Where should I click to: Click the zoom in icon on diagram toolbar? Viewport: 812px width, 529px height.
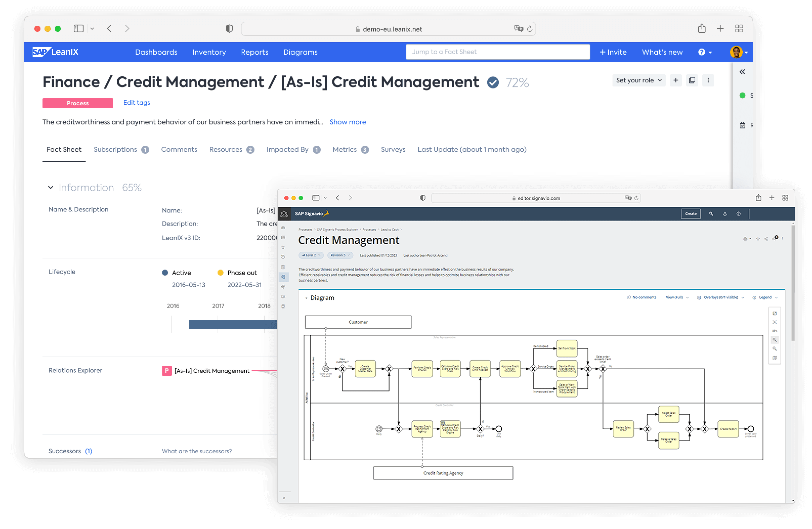pyautogui.click(x=775, y=340)
